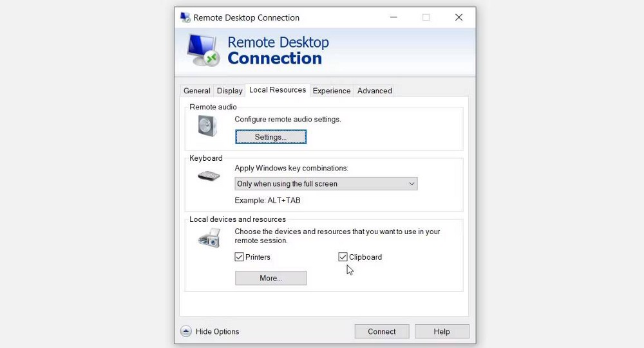The image size is (644, 348).
Task: Uncheck the Printers checkbox
Action: point(239,257)
